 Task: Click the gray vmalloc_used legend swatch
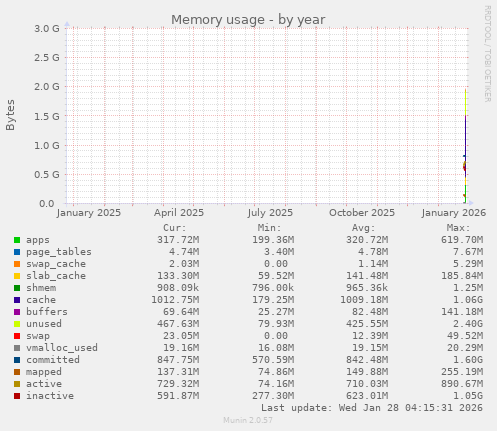pyautogui.click(x=17, y=348)
